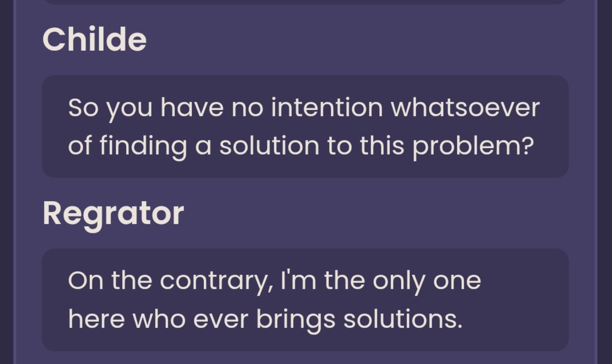This screenshot has height=364, width=612.
Task: Click the dark strip on the right edge
Action: click(x=605, y=182)
